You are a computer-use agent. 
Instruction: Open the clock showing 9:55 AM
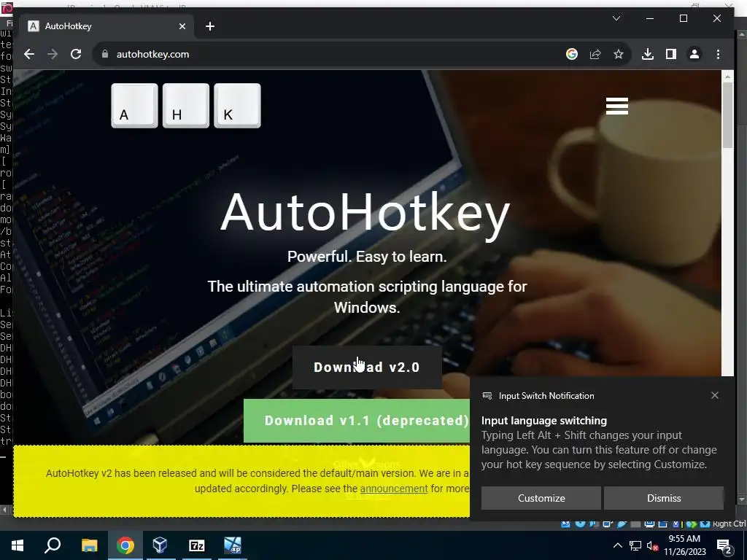(684, 545)
